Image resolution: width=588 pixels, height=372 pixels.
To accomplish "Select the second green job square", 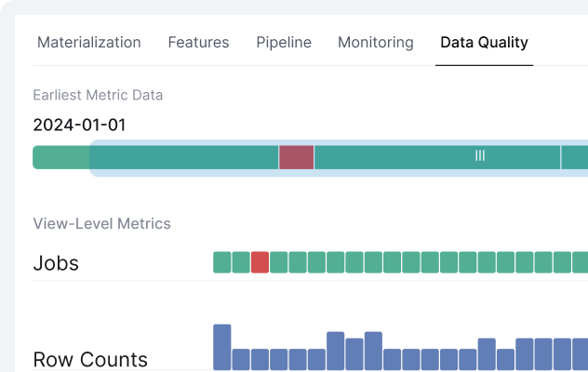I will point(241,262).
